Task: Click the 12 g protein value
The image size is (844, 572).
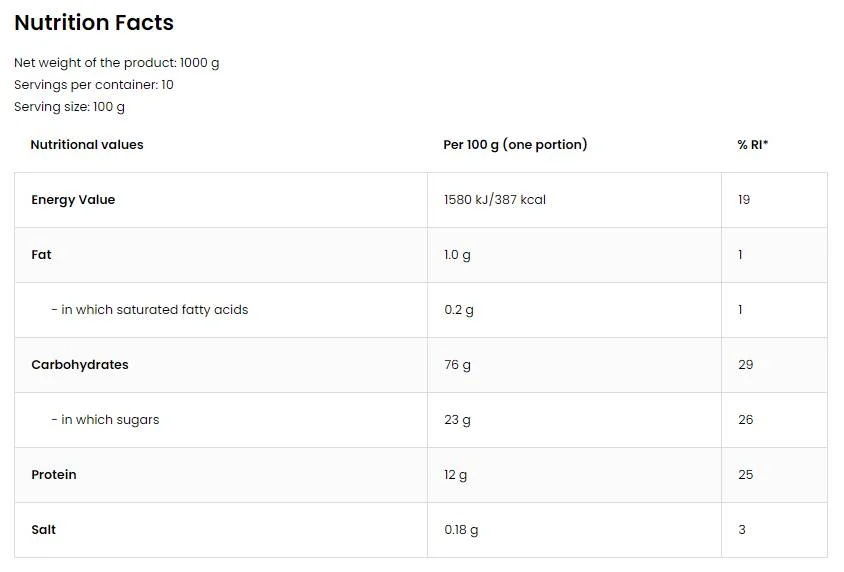Action: (x=455, y=475)
